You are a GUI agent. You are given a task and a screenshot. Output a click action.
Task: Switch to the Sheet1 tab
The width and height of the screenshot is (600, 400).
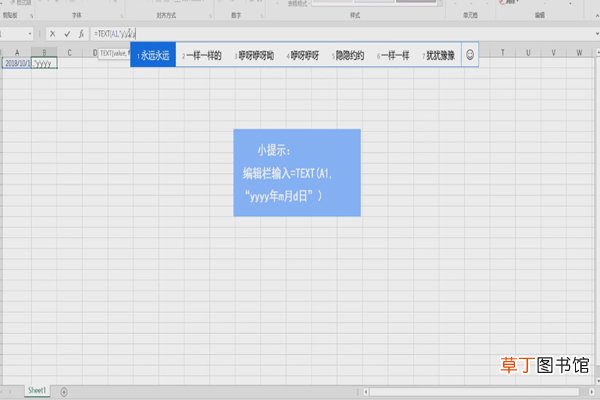[x=37, y=390]
